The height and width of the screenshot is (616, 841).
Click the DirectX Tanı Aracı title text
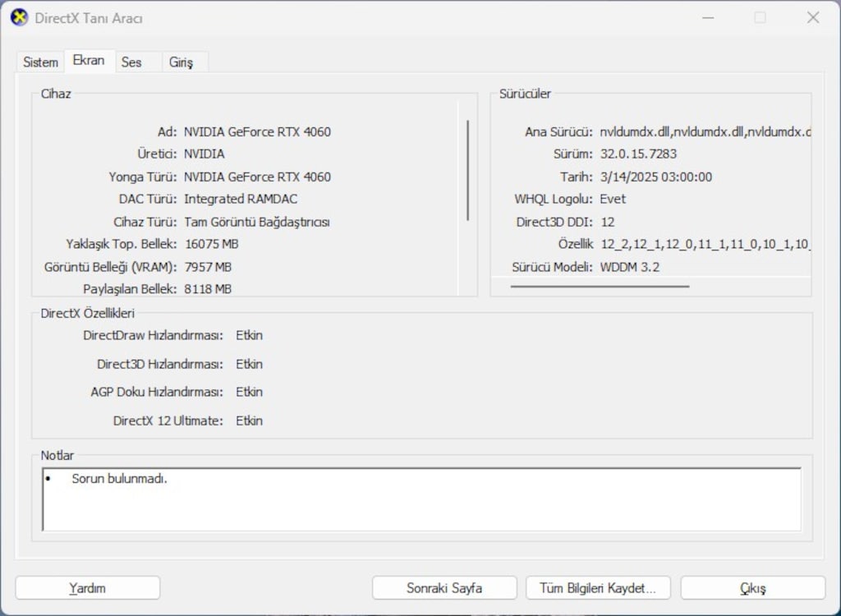89,18
